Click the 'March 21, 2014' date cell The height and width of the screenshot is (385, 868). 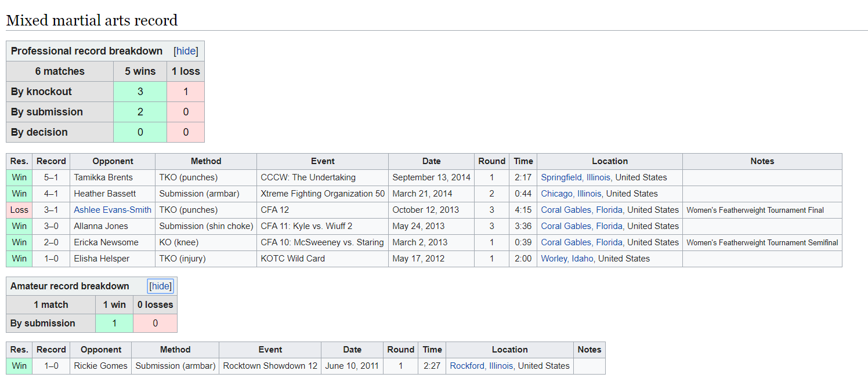coord(432,194)
